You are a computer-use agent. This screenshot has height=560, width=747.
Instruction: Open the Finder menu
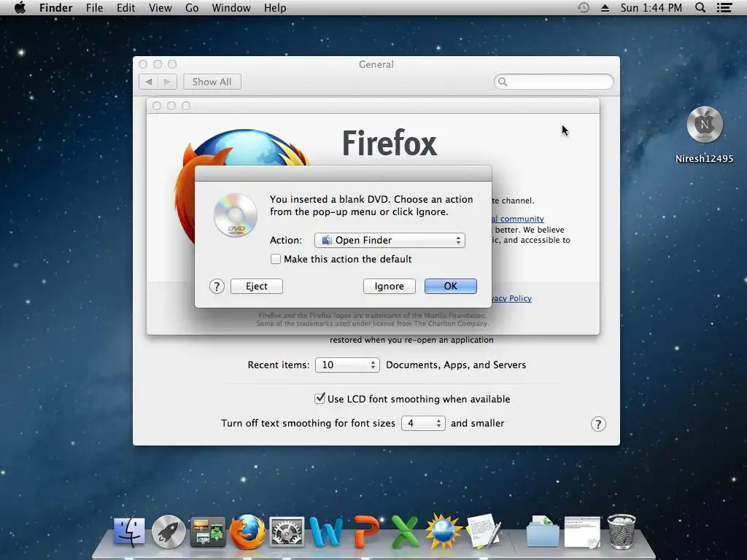pos(55,7)
